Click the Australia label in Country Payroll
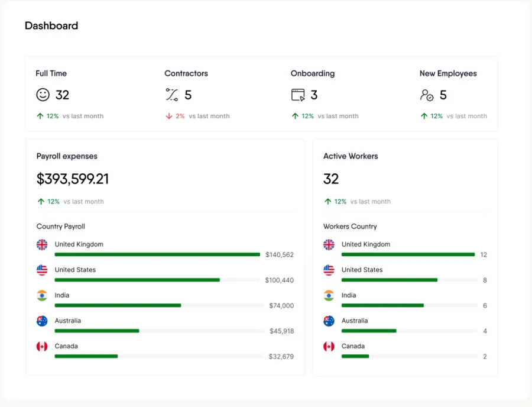This screenshot has height=407, width=532. click(68, 321)
